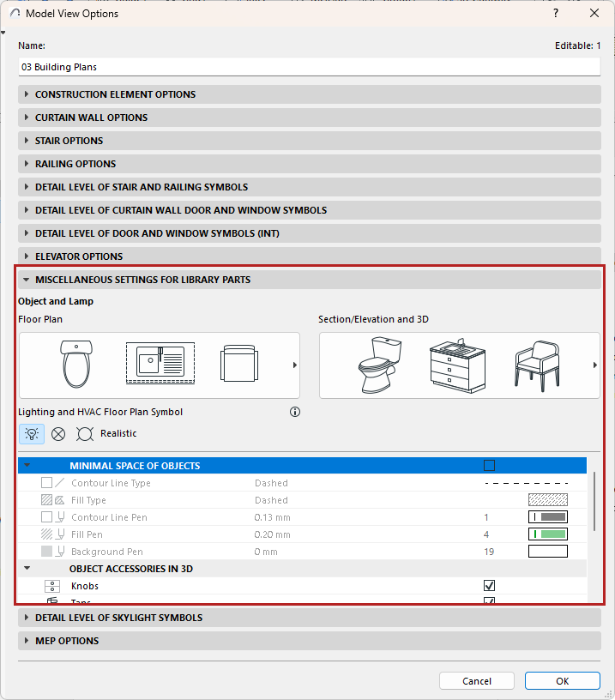Screen dimensions: 615x700
Task: Open the Contour Line Pen color swatch
Action: [548, 517]
